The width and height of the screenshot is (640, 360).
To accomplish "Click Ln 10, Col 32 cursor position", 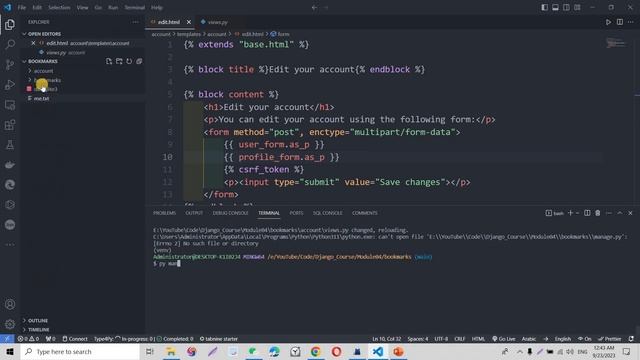I will (x=386, y=339).
